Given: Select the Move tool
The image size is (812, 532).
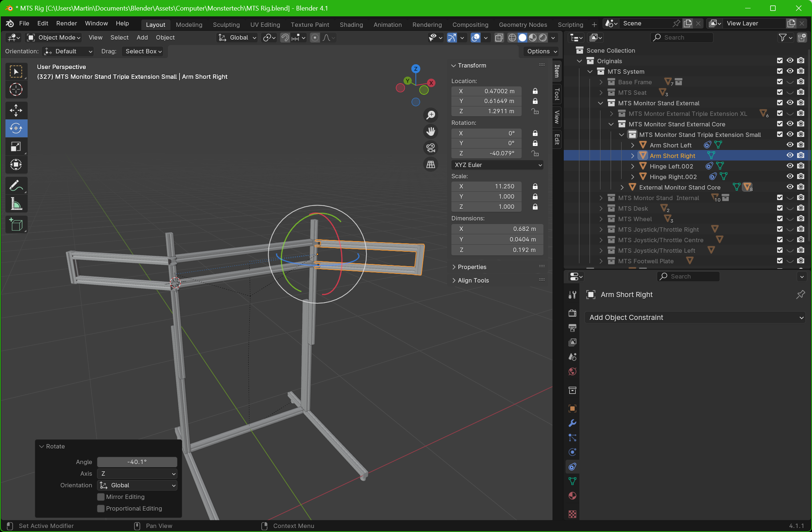Looking at the screenshot, I should (16, 110).
